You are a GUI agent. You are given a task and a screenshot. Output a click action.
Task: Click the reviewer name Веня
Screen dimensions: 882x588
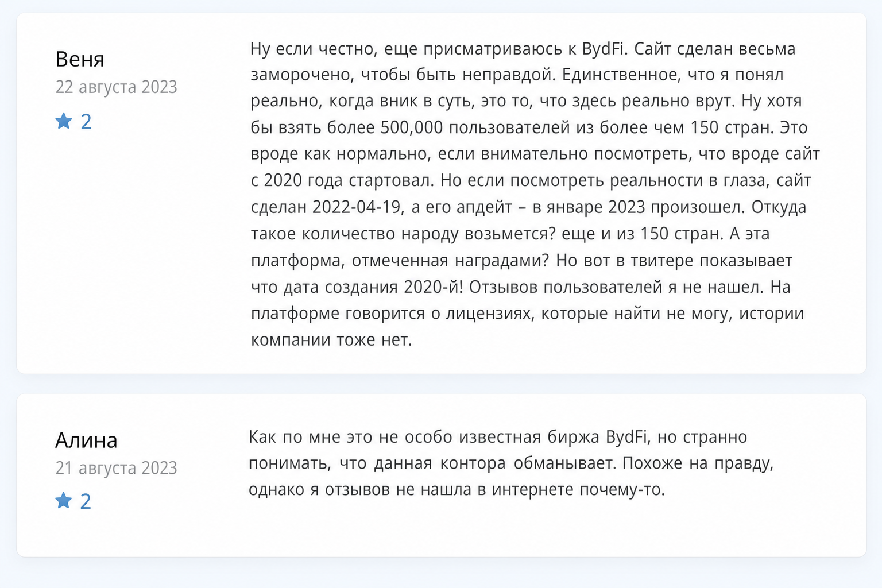[x=80, y=59]
